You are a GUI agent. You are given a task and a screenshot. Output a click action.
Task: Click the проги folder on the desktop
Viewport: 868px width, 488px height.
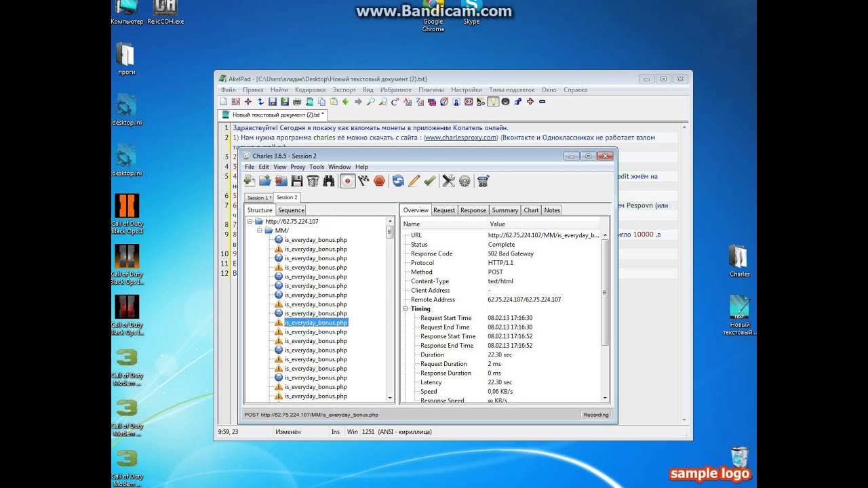click(127, 59)
